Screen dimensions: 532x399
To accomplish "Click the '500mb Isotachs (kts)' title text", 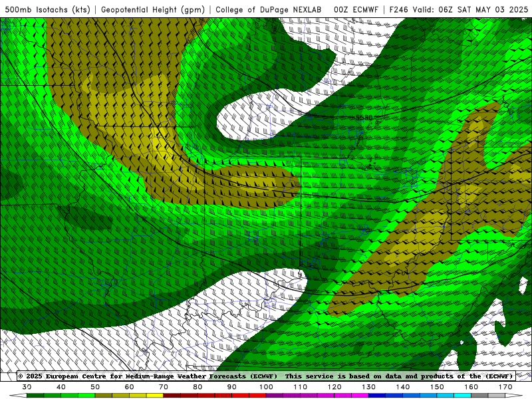I will pyautogui.click(x=47, y=9).
